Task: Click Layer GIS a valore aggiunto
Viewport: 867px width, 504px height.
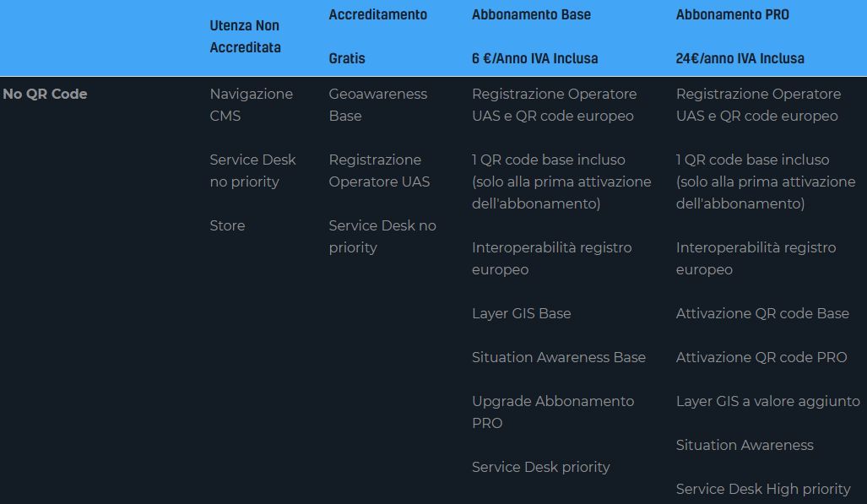Action: pos(767,401)
